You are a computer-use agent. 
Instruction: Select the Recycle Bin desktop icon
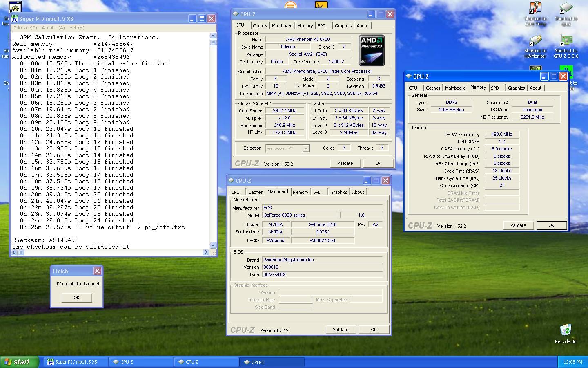pyautogui.click(x=566, y=334)
